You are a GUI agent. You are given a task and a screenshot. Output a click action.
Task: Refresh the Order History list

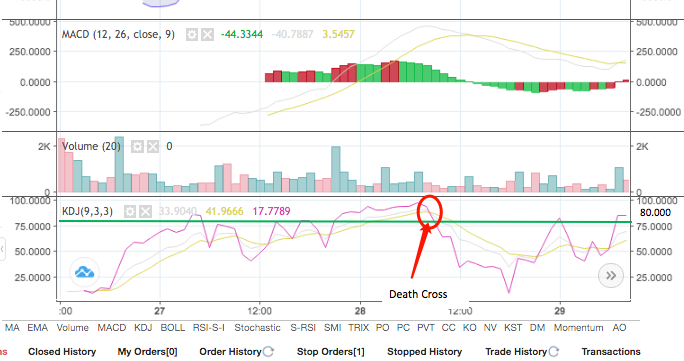tap(268, 351)
